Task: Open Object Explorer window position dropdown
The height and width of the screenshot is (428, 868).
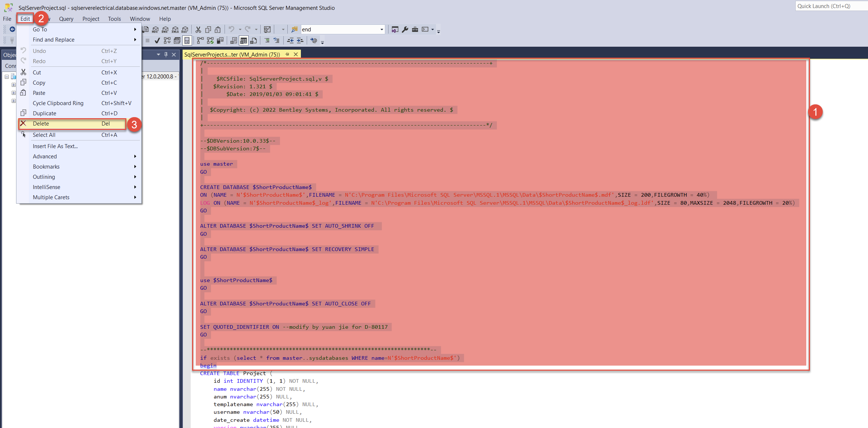Action: click(x=158, y=55)
